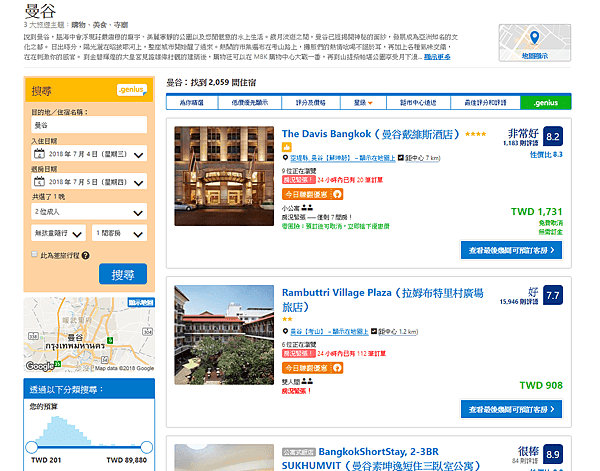
Task: Click the business trip help question-mark icon
Action: point(86,255)
